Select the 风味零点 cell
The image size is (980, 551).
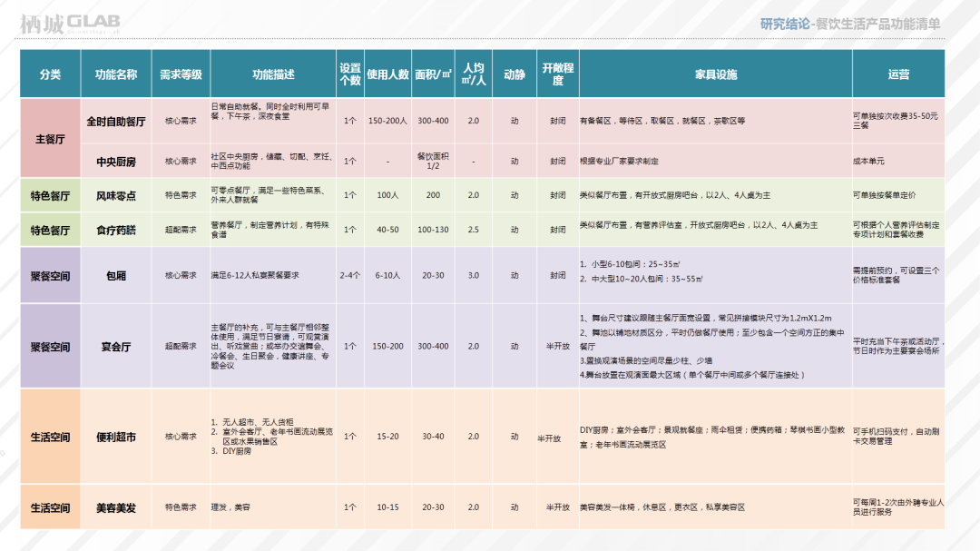tap(115, 195)
